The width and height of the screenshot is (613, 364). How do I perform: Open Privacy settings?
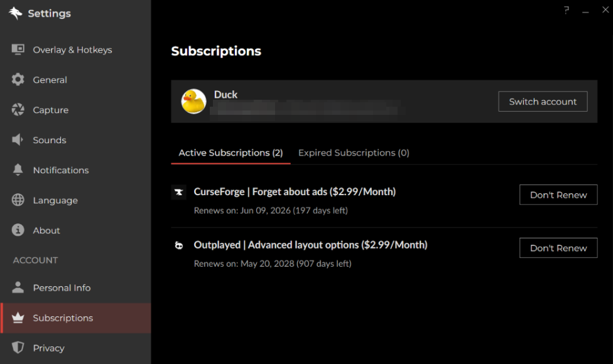pyautogui.click(x=75, y=348)
